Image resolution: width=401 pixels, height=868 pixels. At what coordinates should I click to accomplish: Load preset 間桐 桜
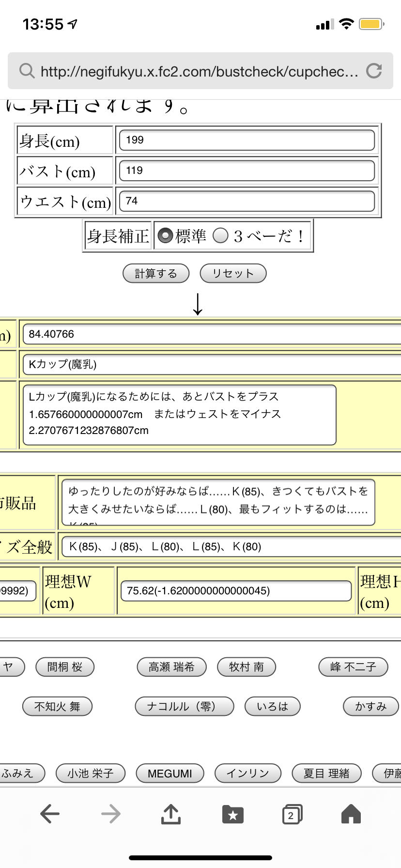pyautogui.click(x=65, y=667)
